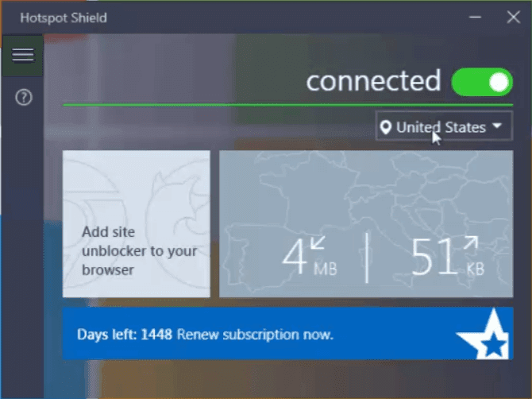532x399 pixels.
Task: Minimize the Hotspot Shield window
Action: point(475,17)
